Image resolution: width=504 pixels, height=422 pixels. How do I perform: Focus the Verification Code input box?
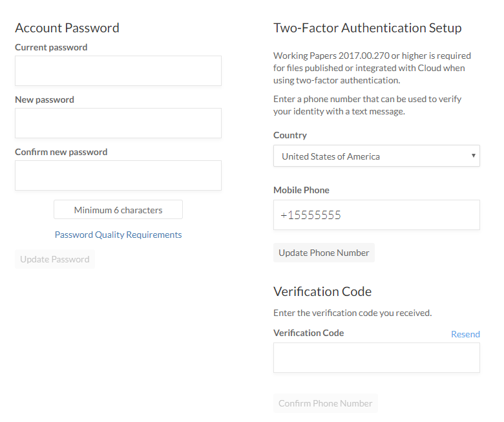tap(376, 357)
